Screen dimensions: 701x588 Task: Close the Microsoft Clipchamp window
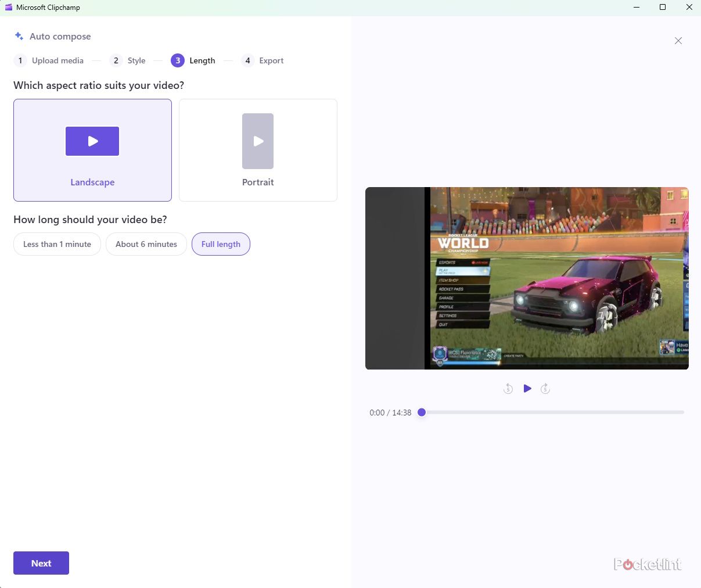[689, 8]
